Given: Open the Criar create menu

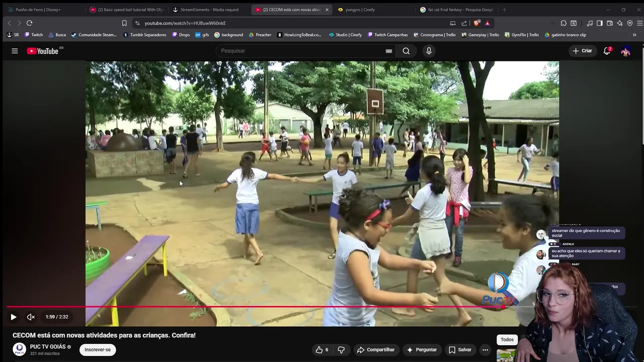Looking at the screenshot, I should tap(582, 51).
